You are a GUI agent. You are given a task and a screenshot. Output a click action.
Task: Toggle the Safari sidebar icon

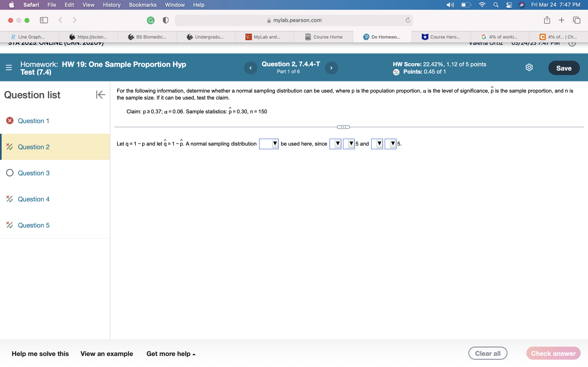click(x=44, y=20)
